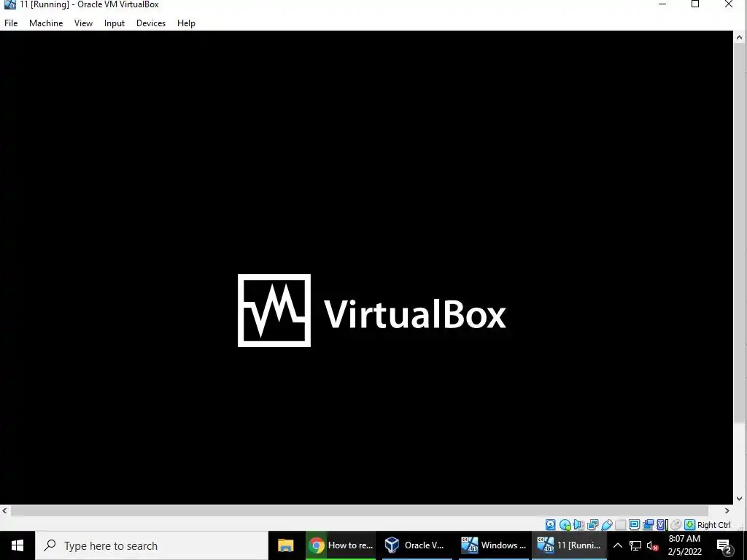Click the horizontal scrollbar thumb
Image resolution: width=747 pixels, height=560 pixels.
pos(360,510)
